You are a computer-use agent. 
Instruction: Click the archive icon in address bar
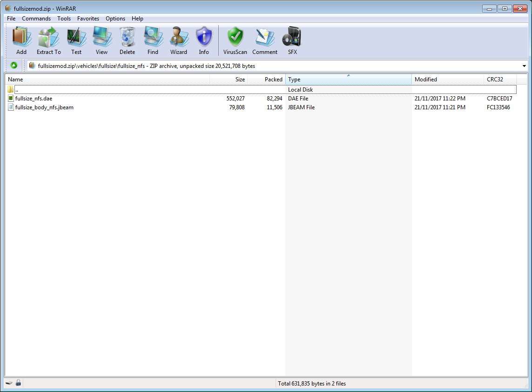coord(32,66)
